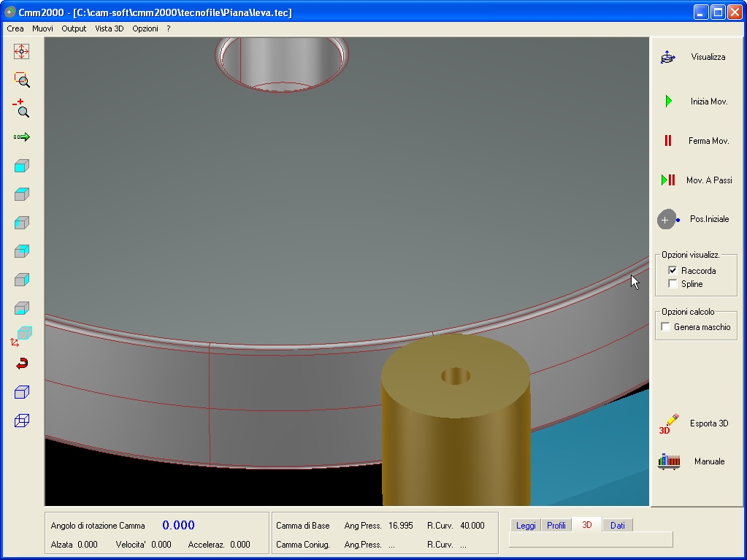747x560 pixels.
Task: Open the Crea menu
Action: pyautogui.click(x=15, y=28)
